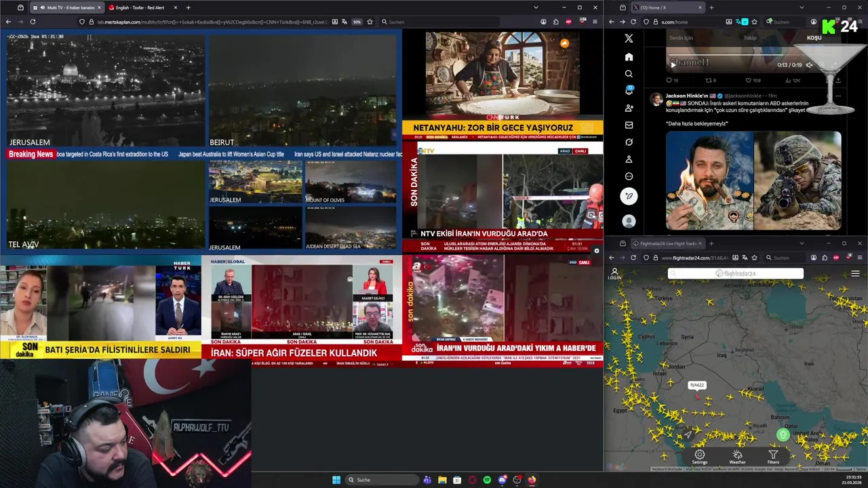The height and width of the screenshot is (488, 868).
Task: Open X account avatar at sidebar bottom
Action: click(629, 221)
